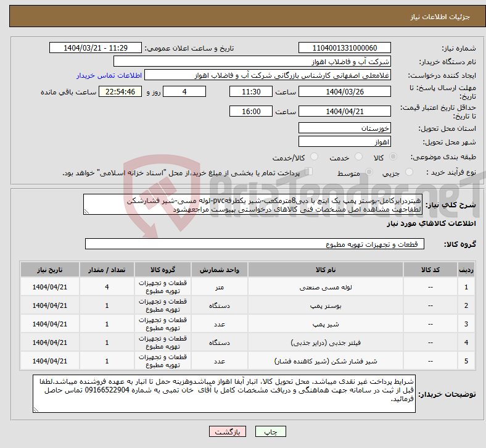Image resolution: width=486 pixels, height=448 pixels.
Task: Click the need number field 1104001331000060
Action: coord(344,48)
